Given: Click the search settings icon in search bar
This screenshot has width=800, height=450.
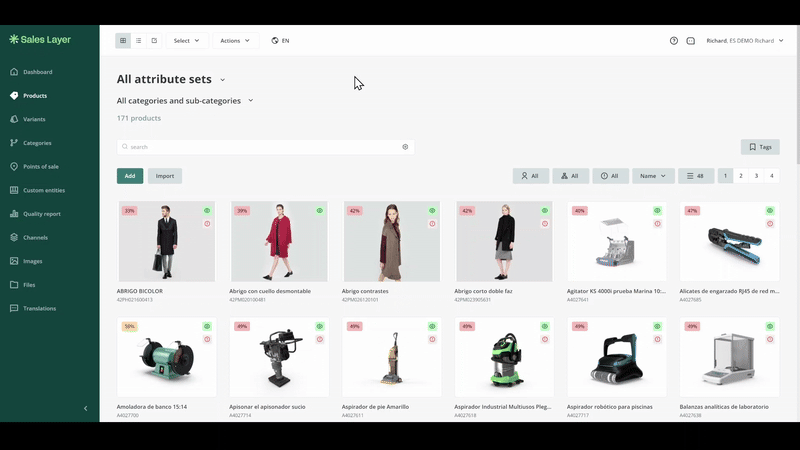Looking at the screenshot, I should (x=405, y=147).
